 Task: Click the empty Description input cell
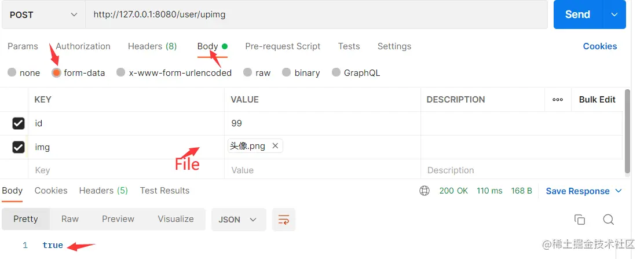[522, 170]
